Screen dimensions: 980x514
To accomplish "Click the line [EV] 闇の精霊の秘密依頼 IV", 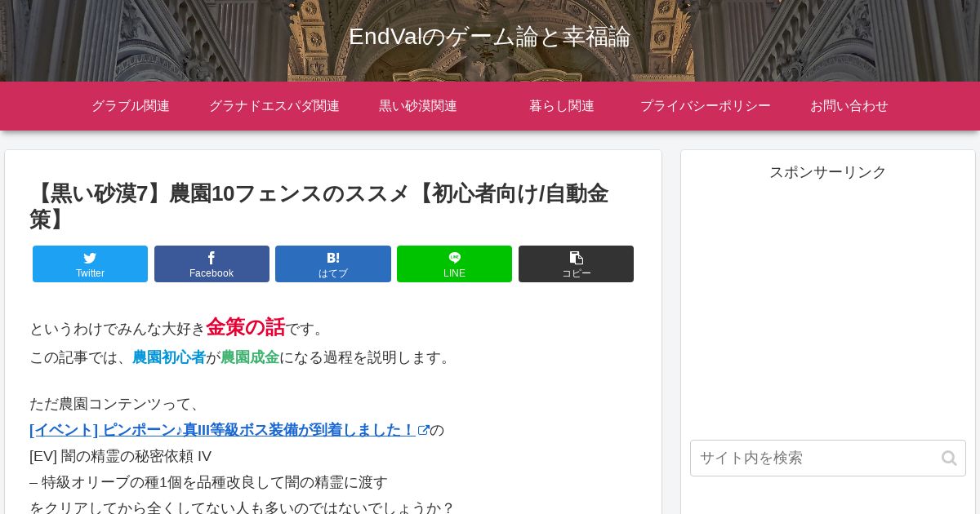I will pyautogui.click(x=121, y=456).
